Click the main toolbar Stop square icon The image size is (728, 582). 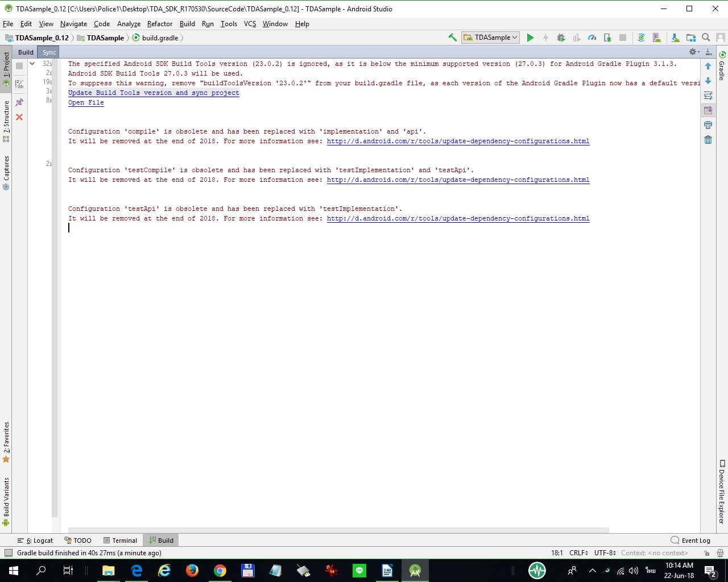click(x=623, y=38)
